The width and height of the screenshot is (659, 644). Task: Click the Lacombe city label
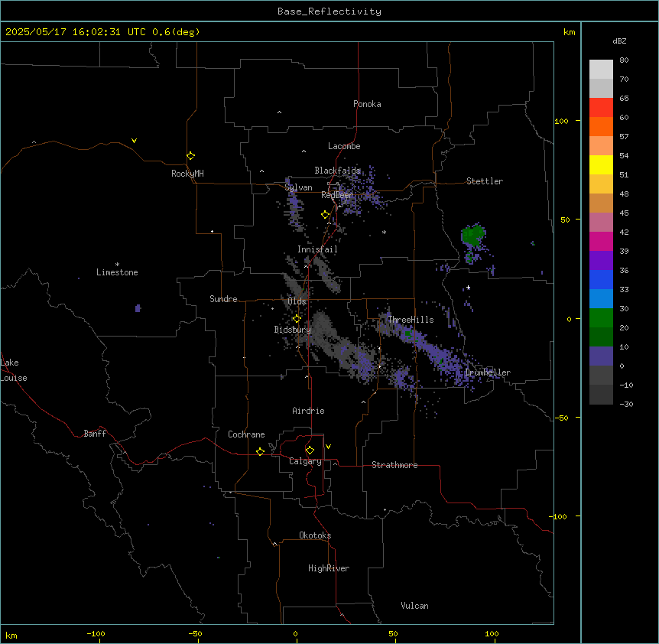pyautogui.click(x=344, y=146)
